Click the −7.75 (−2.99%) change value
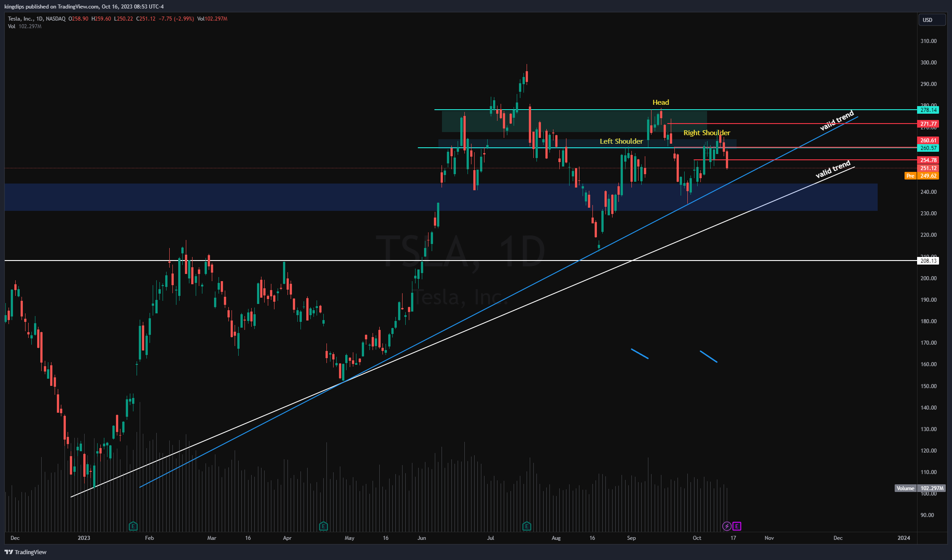Image resolution: width=952 pixels, height=560 pixels. tap(176, 19)
